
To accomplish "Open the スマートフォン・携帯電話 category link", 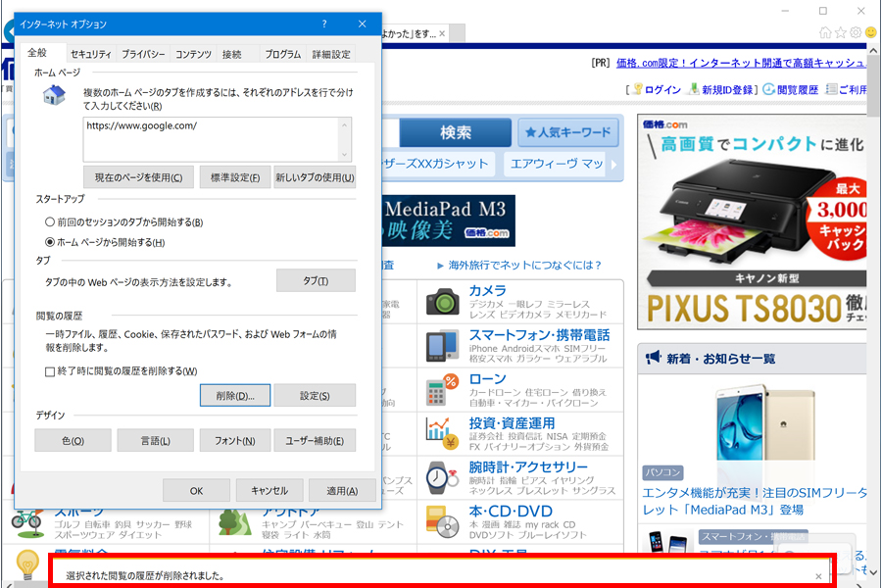I will pyautogui.click(x=539, y=335).
